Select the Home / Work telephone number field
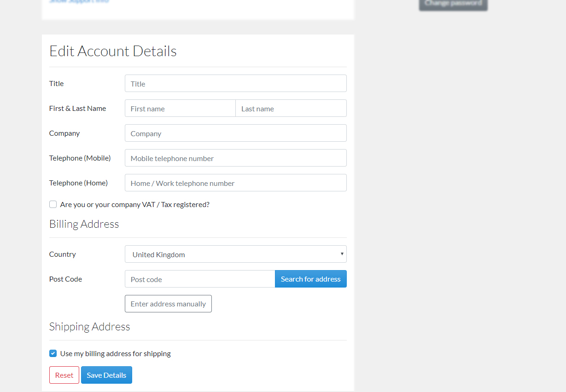 pyautogui.click(x=235, y=183)
